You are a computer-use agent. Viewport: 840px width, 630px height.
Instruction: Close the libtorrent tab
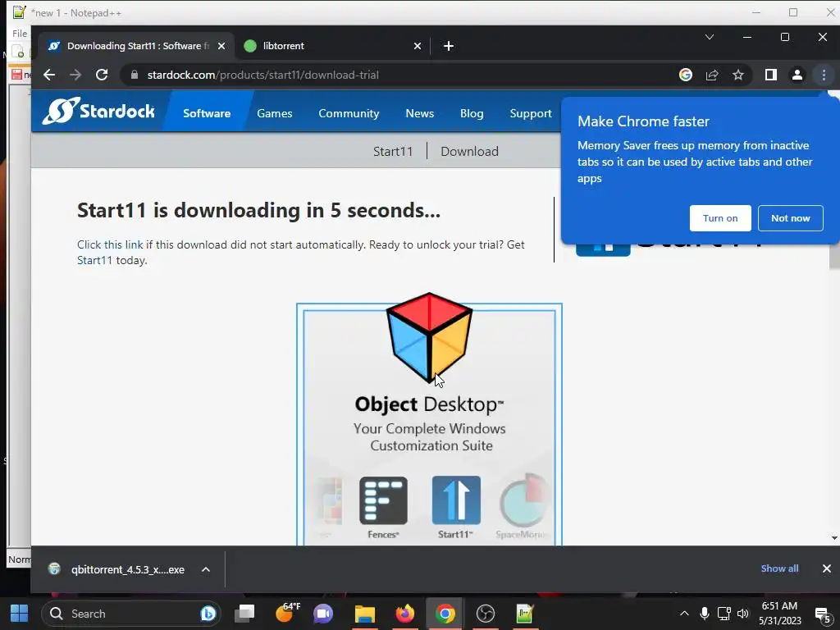(x=418, y=46)
